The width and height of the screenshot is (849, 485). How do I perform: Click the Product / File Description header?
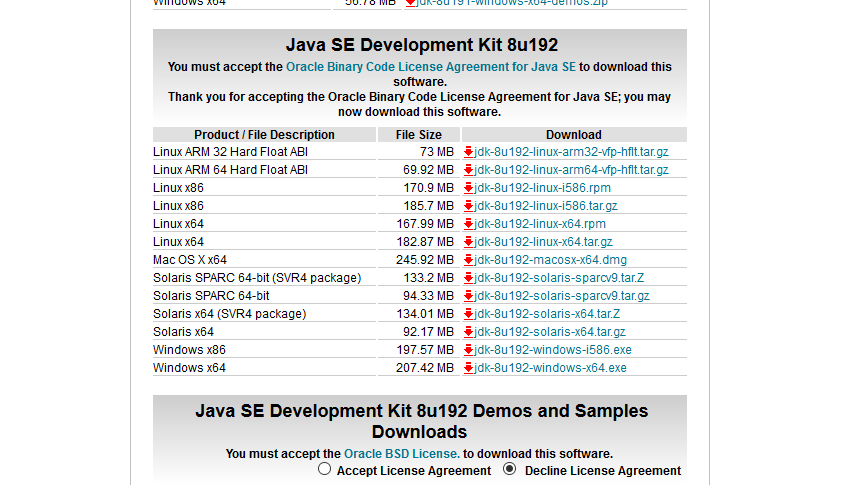(x=264, y=135)
